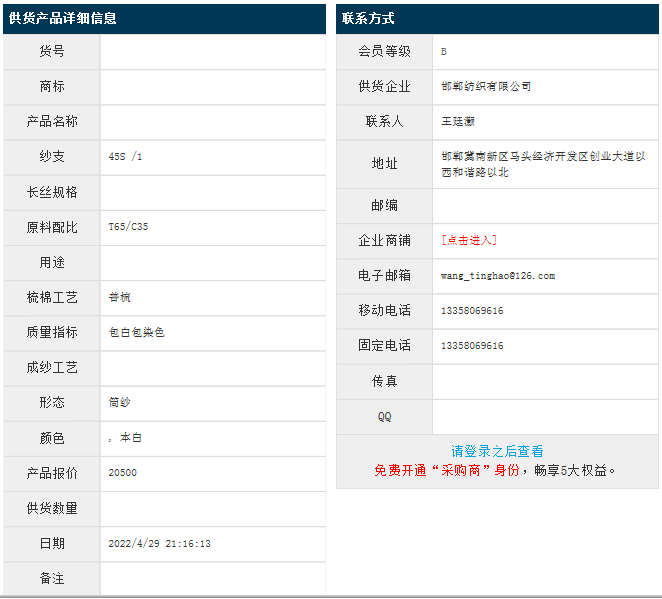The width and height of the screenshot is (662, 599).
Task: Click the product price value 20500
Action: coord(122,473)
